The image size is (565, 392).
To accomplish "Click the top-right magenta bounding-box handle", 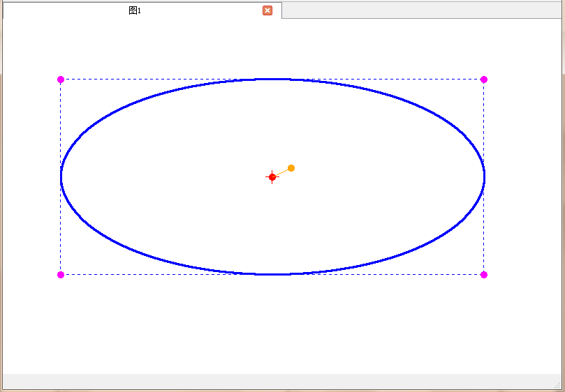I will pos(484,80).
